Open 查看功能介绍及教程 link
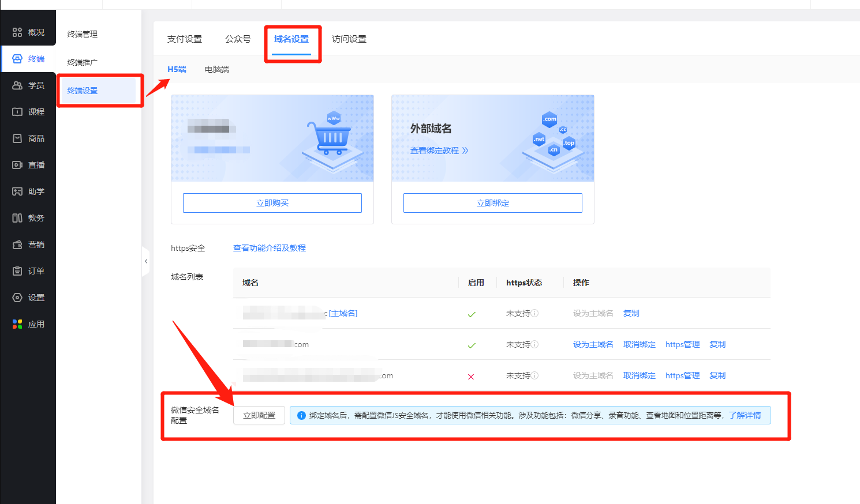Viewport: 860px width, 504px height. [x=269, y=248]
